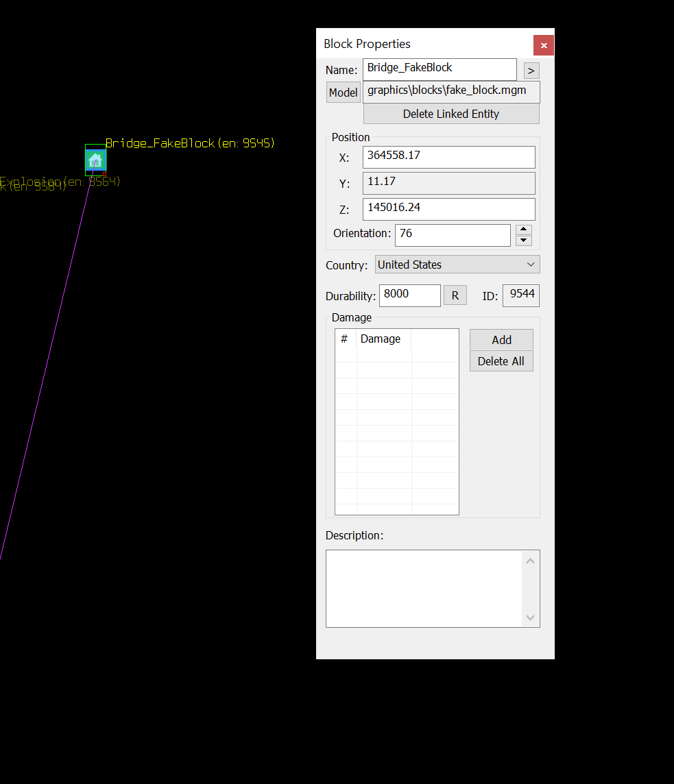Click the Durability value field
This screenshot has width=674, height=784.
point(410,295)
